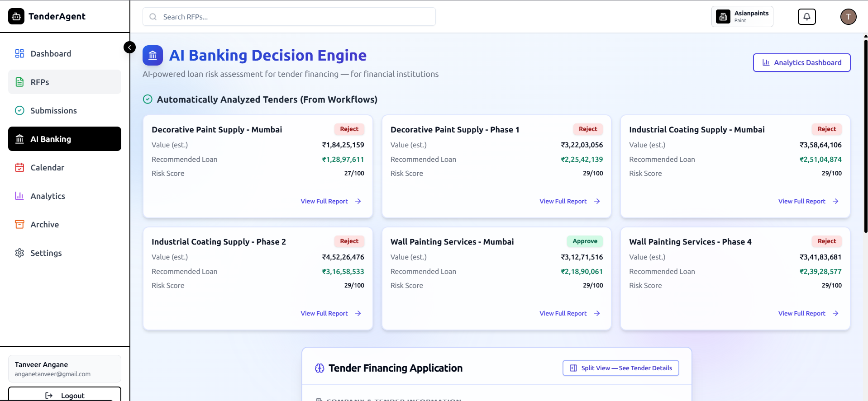Screen dimensions: 868x401
Task: Click the TenderAgent robot logo icon
Action: tap(16, 16)
